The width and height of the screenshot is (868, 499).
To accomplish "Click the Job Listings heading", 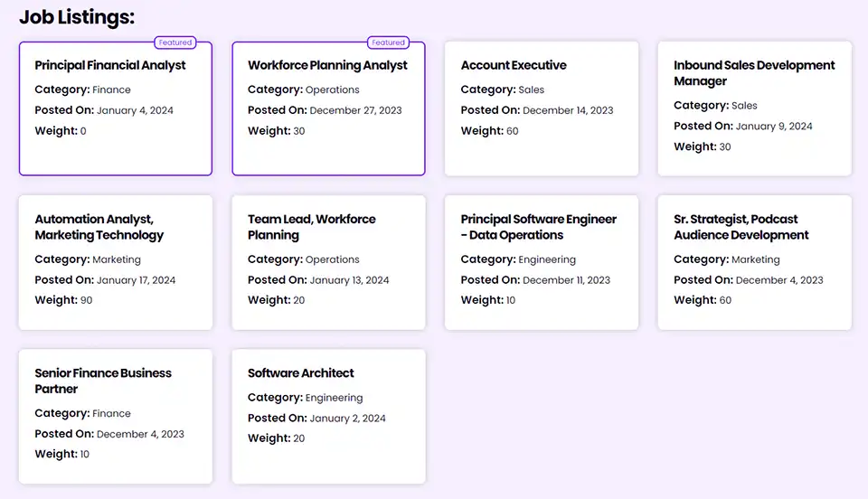I will pyautogui.click(x=77, y=17).
